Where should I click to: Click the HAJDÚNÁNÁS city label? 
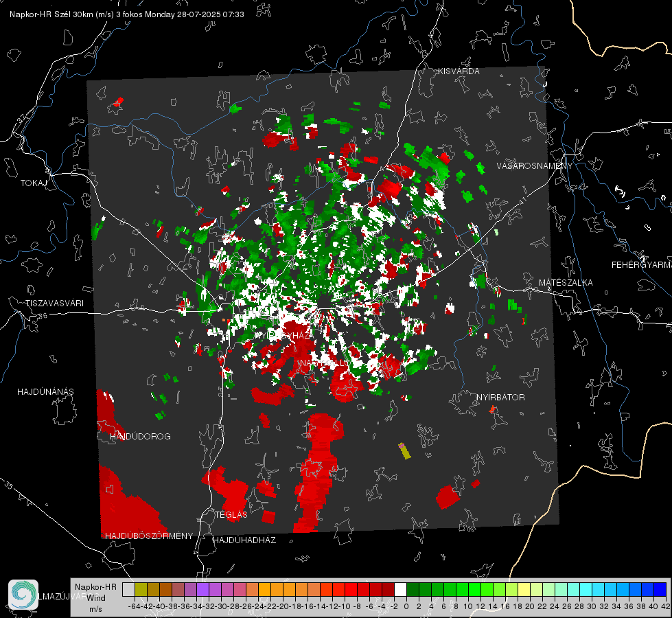point(45,391)
